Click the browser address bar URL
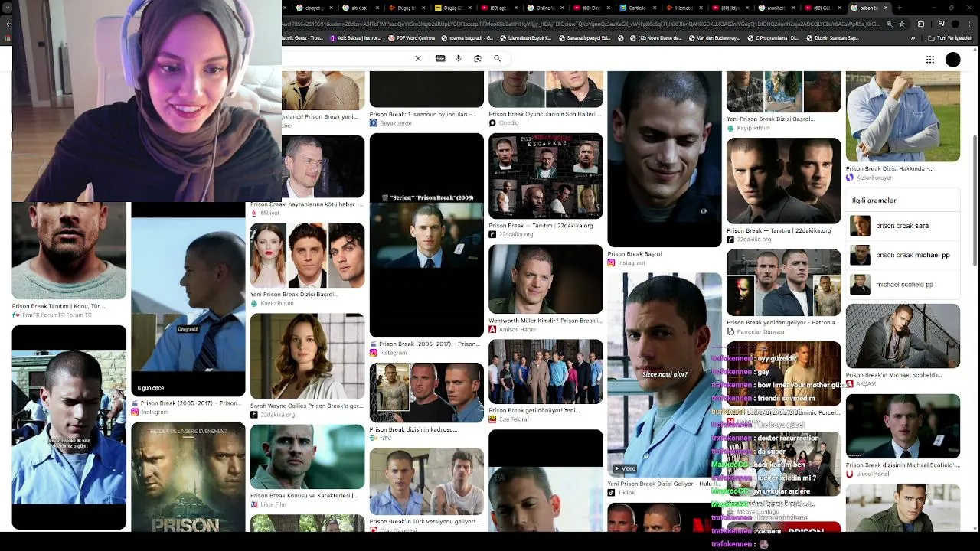Screen dimensions: 980x551 [x=582, y=24]
